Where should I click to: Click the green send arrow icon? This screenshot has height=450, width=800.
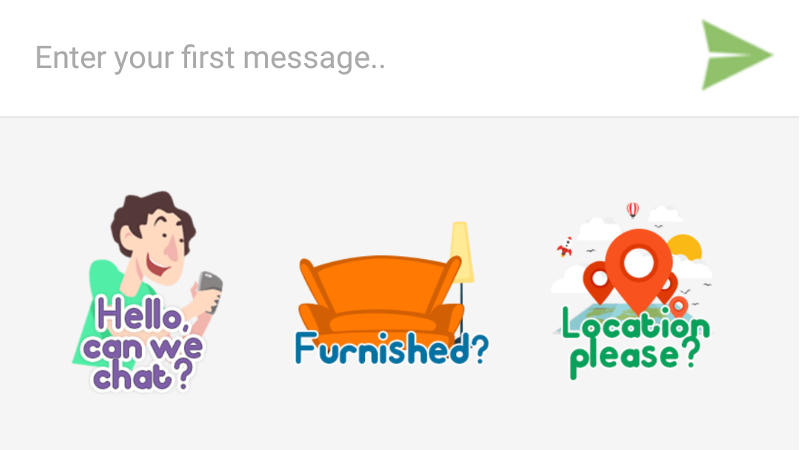pyautogui.click(x=736, y=55)
